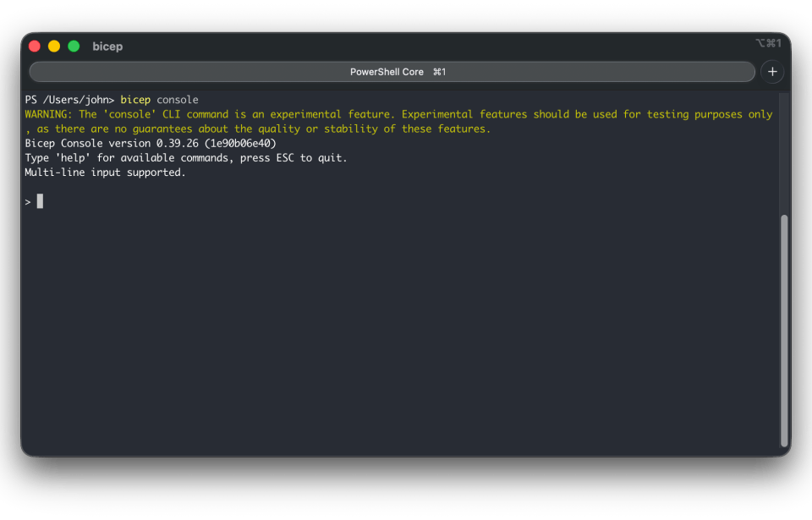Click the commit hash (1e90b06e40)

(240, 143)
